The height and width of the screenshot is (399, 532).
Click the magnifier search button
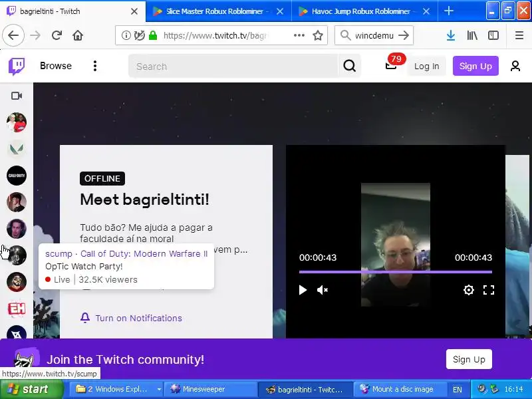(x=349, y=66)
